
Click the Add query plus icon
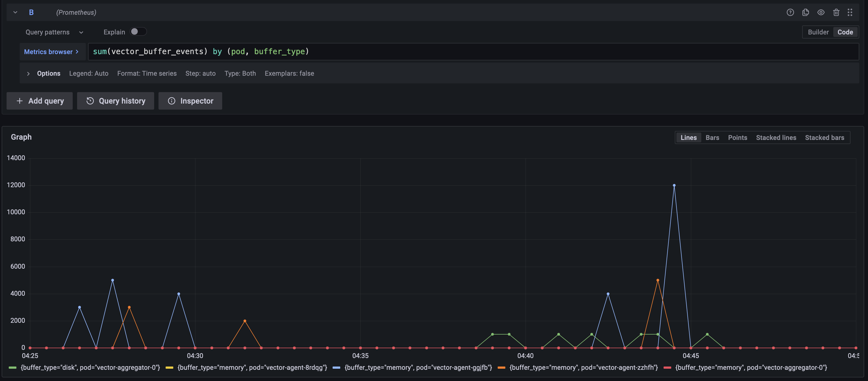click(20, 101)
